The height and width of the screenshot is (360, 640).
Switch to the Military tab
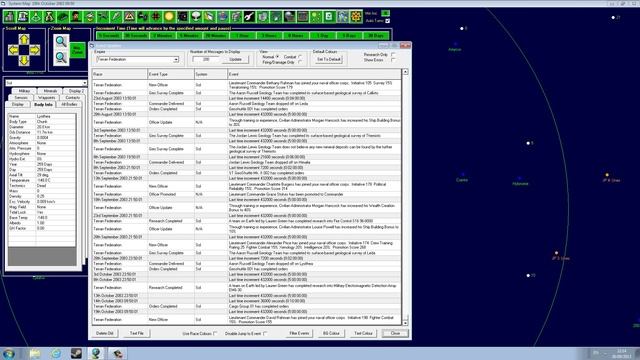pyautogui.click(x=24, y=91)
